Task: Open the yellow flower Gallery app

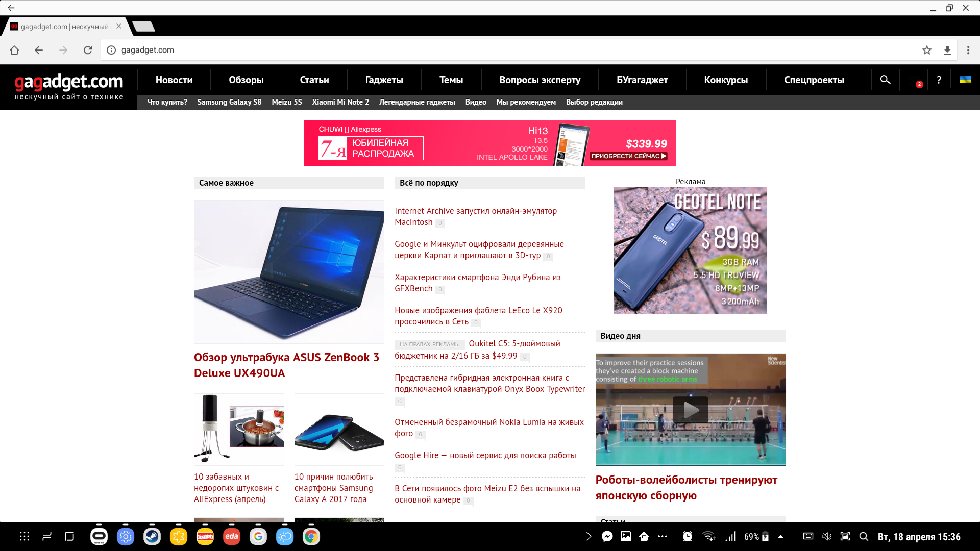Action: pos(179,536)
